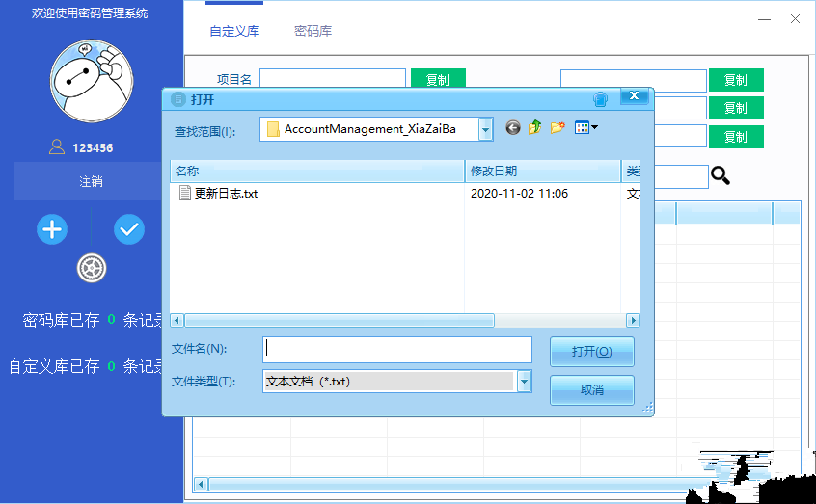
Task: Expand the 查找范围 folder dropdown
Action: pyautogui.click(x=485, y=129)
